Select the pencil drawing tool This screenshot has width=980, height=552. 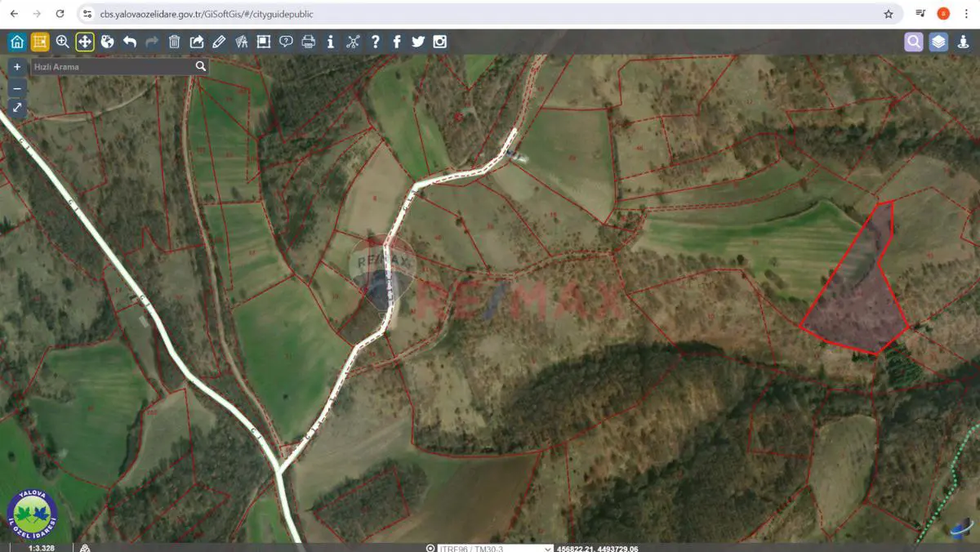(x=219, y=42)
